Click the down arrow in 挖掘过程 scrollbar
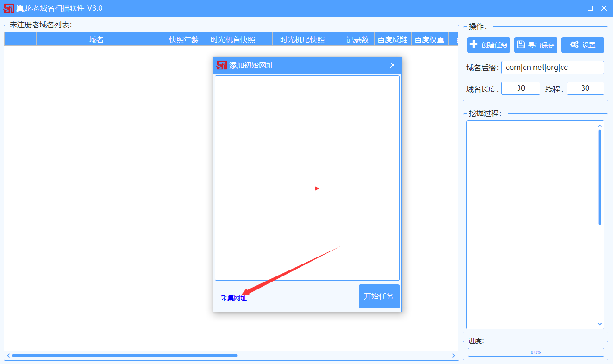Viewport: 613px width, 364px height. click(600, 325)
